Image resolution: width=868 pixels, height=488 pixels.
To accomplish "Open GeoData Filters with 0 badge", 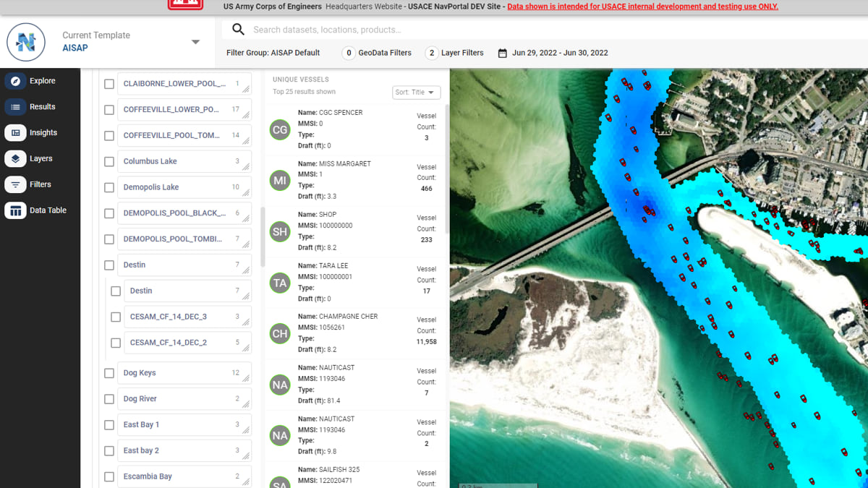I will tap(376, 53).
